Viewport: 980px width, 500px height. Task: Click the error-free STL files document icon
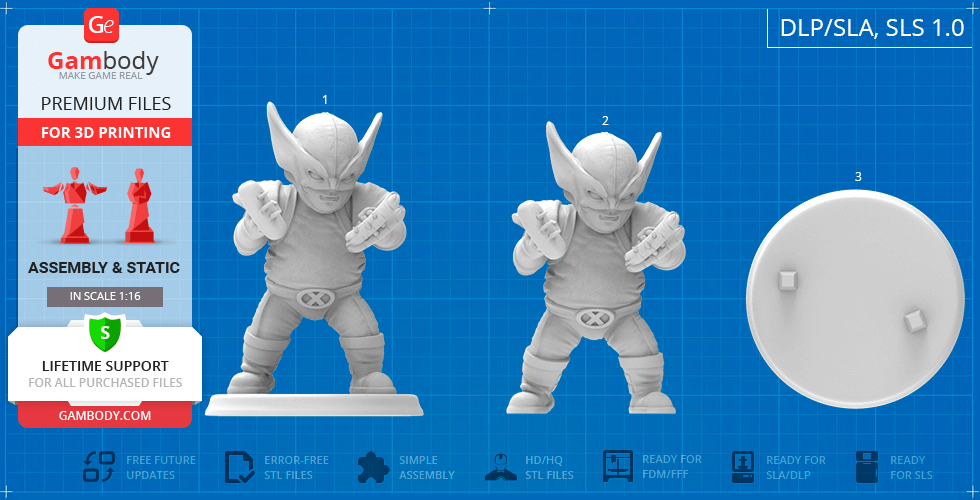pyautogui.click(x=239, y=468)
